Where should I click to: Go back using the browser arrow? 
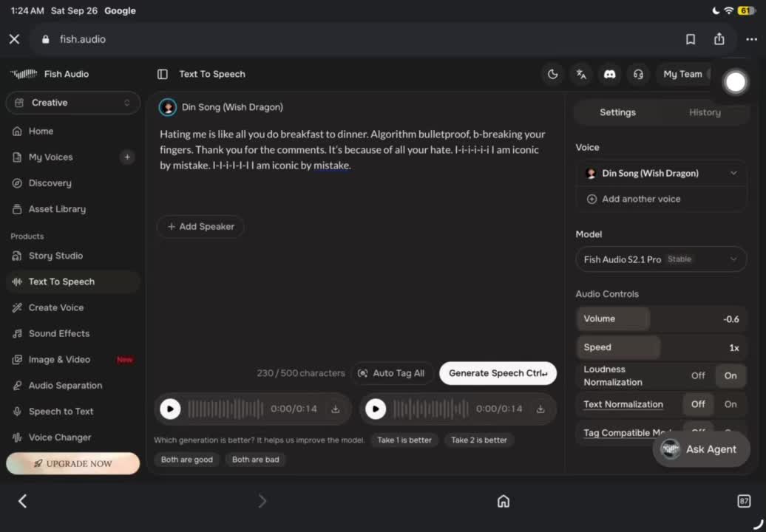(x=22, y=501)
